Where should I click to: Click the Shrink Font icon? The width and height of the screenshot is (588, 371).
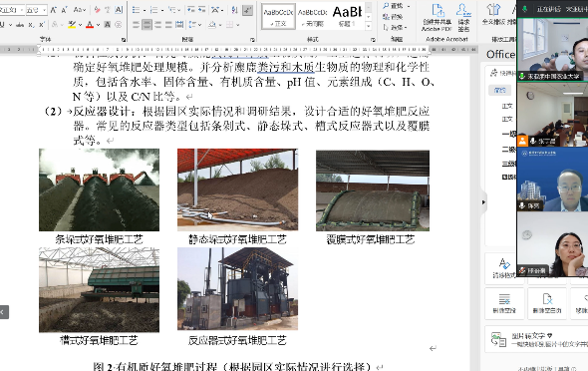[64, 10]
